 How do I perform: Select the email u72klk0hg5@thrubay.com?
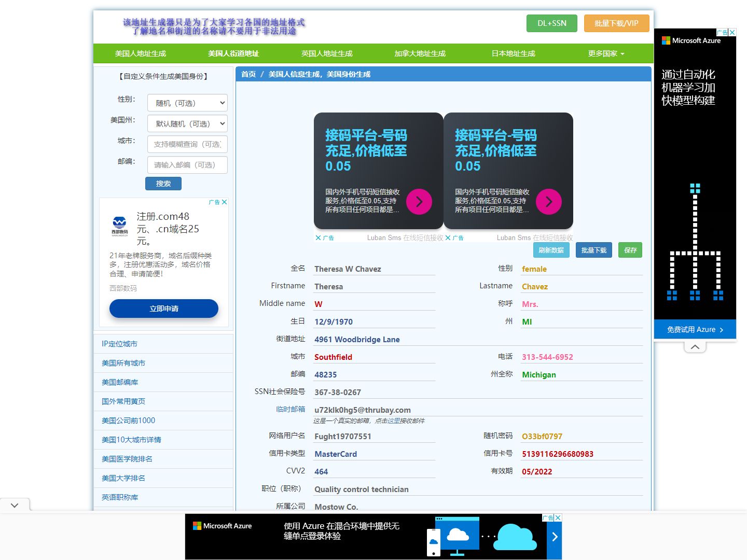363,410
